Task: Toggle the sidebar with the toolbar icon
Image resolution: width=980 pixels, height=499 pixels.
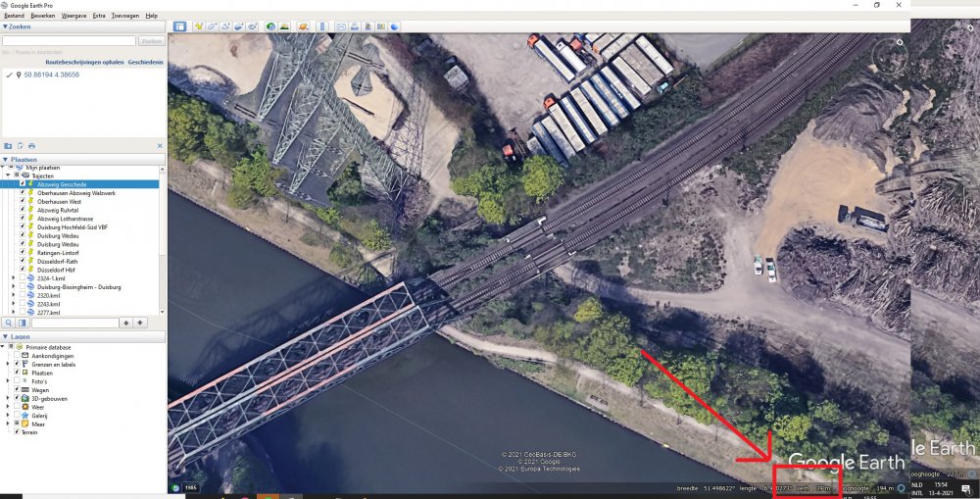Action: click(179, 26)
